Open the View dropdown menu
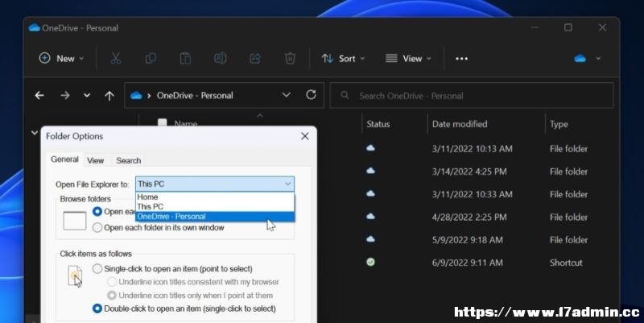 coord(408,59)
